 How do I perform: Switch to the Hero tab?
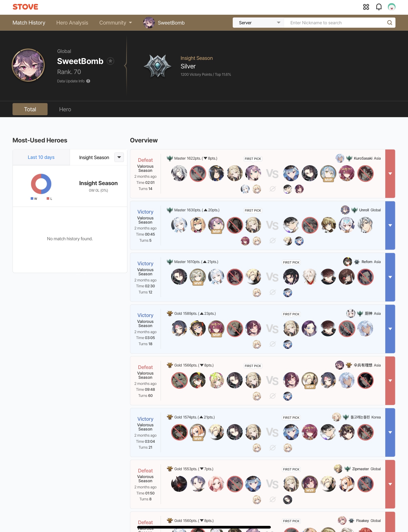click(x=65, y=109)
